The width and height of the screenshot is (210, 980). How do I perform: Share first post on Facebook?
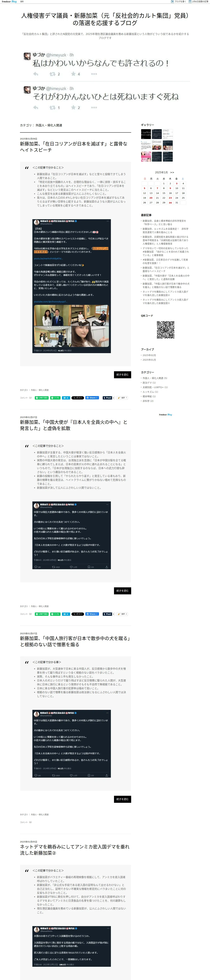[x=92, y=398]
